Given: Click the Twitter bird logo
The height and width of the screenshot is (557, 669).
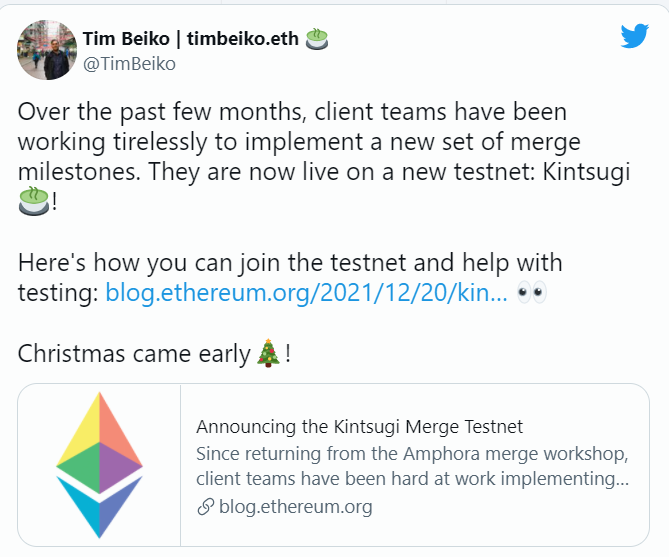Looking at the screenshot, I should tap(634, 36).
